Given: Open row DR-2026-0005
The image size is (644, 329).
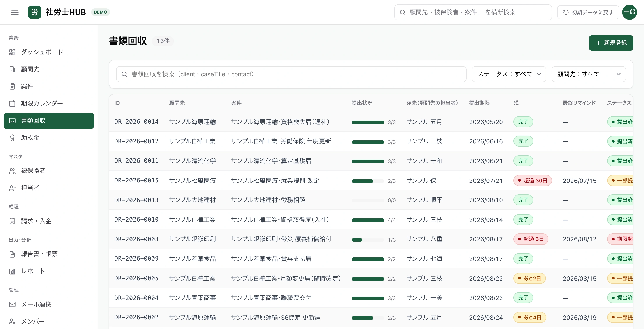Looking at the screenshot, I should point(371,278).
